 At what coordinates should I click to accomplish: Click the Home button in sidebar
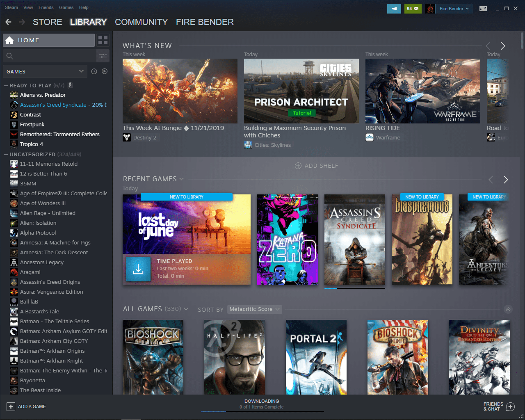coord(49,40)
